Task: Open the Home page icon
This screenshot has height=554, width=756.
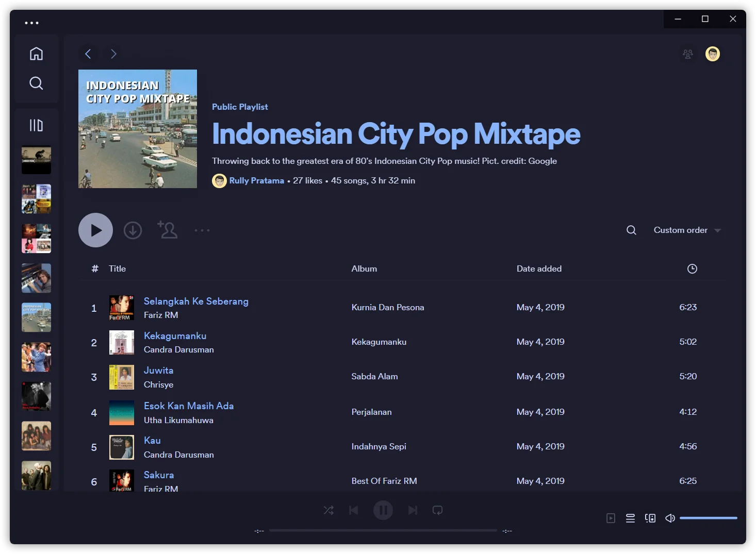Action: tap(36, 54)
